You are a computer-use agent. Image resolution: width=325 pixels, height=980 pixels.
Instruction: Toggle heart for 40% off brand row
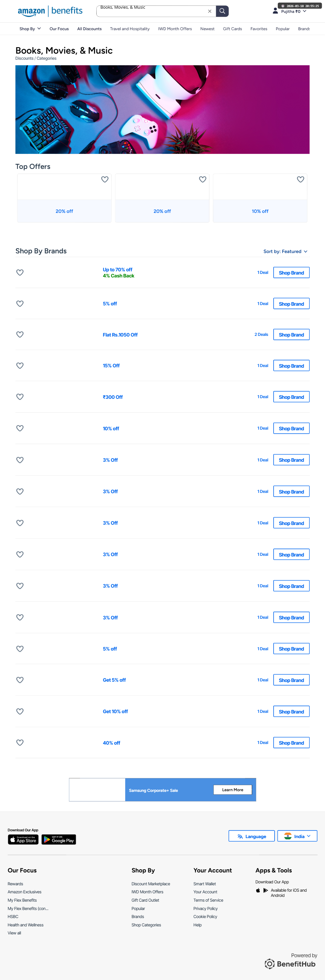pos(20,742)
